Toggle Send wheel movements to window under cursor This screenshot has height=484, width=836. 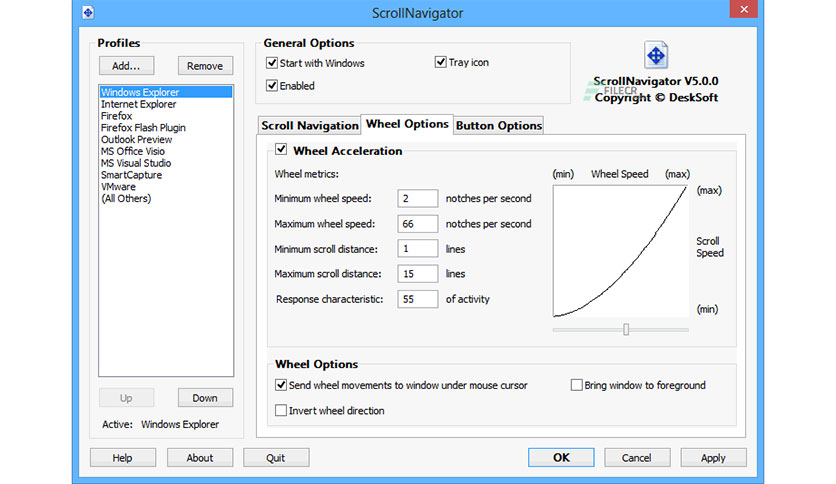click(281, 385)
